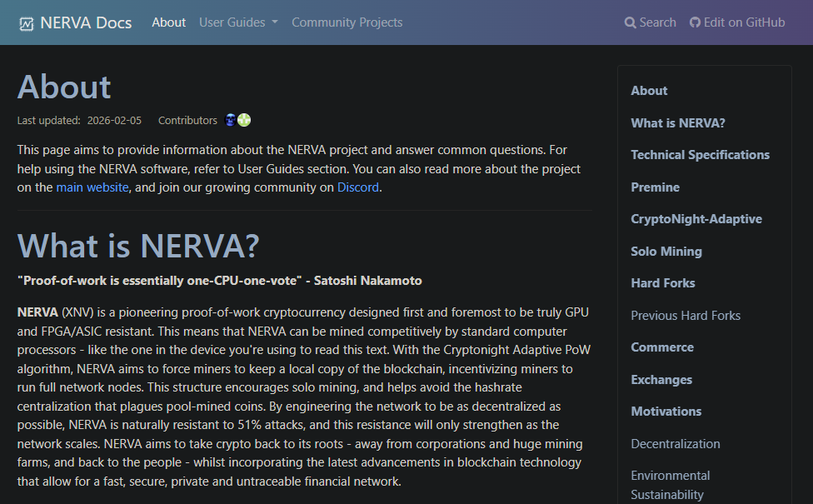Open Community Projects in the navbar
The width and height of the screenshot is (813, 504).
point(347,22)
